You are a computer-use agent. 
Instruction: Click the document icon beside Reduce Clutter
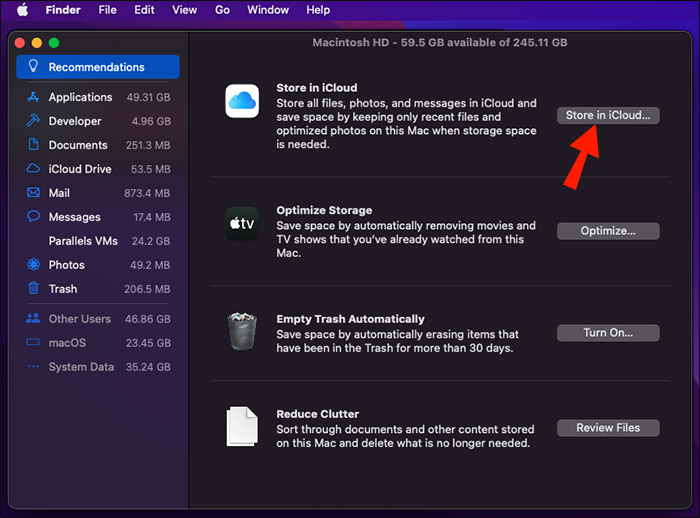tap(243, 427)
